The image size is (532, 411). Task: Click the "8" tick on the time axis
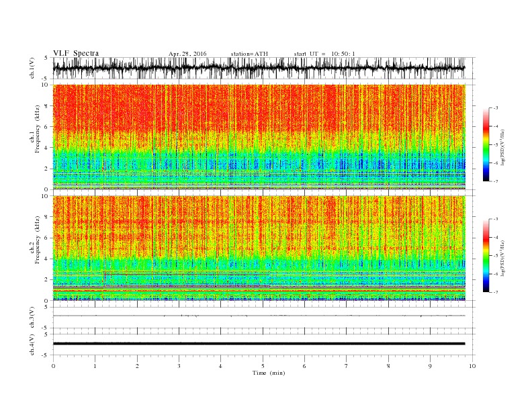(388, 366)
